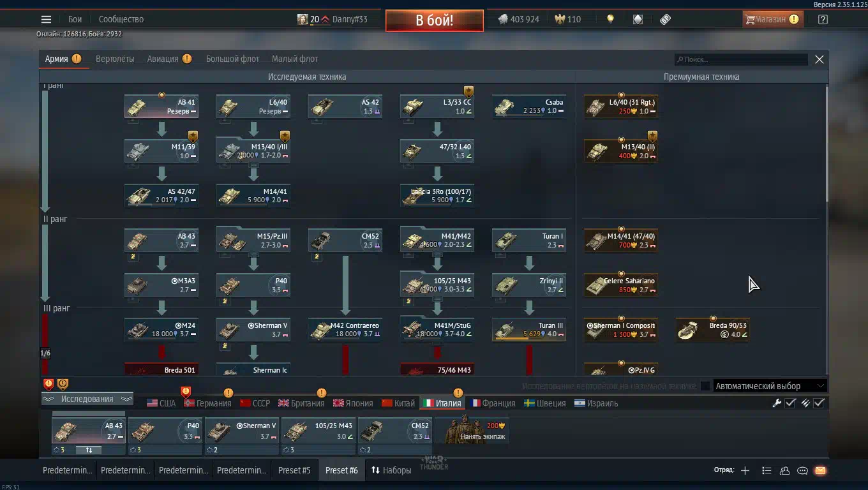Open the lightbulb hints icon

point(610,19)
